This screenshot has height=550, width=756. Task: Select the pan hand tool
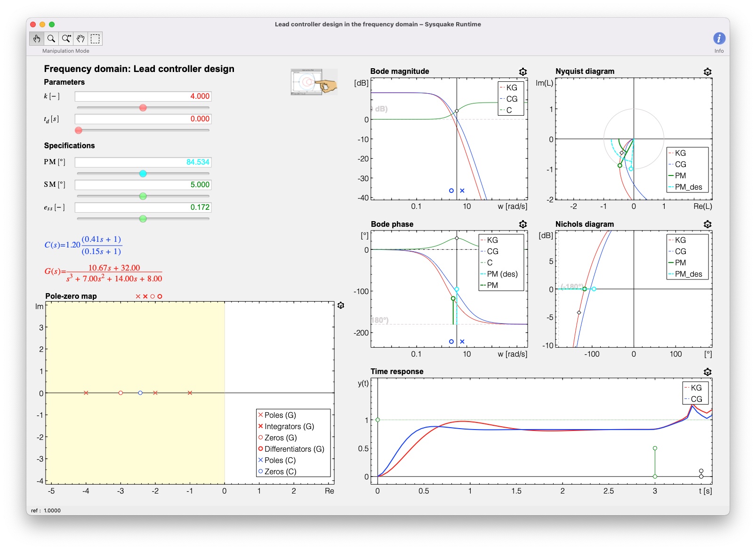pyautogui.click(x=80, y=39)
